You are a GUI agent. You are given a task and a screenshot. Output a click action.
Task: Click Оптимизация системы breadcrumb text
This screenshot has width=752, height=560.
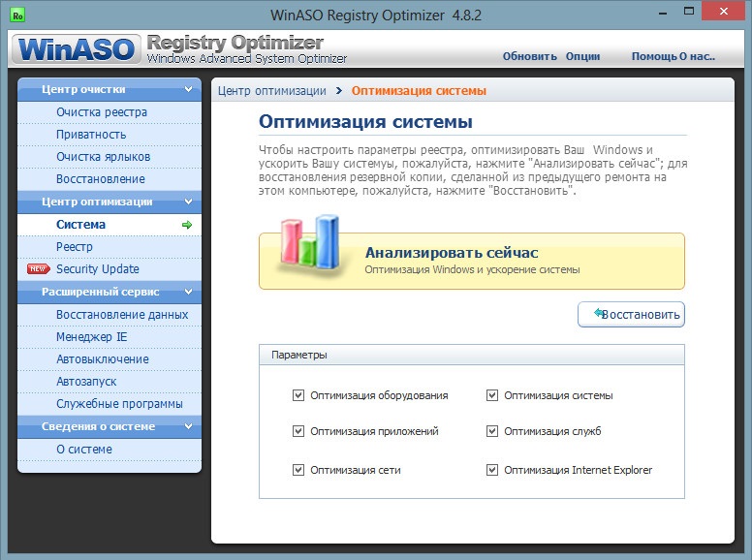pos(419,91)
